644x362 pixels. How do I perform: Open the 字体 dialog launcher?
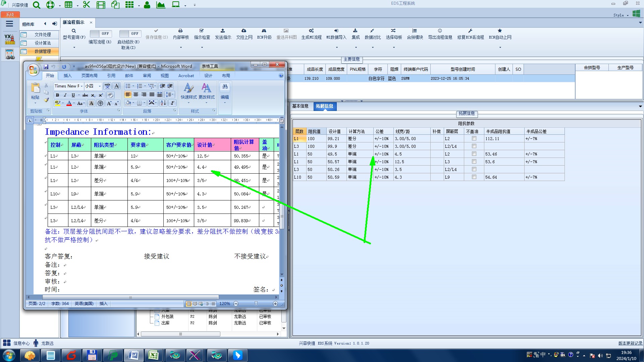point(118,111)
